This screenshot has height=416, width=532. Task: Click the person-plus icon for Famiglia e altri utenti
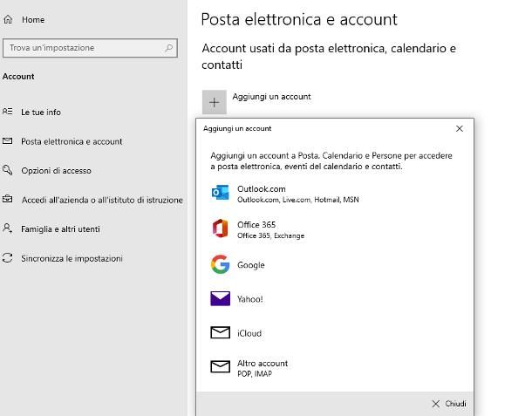(8, 228)
